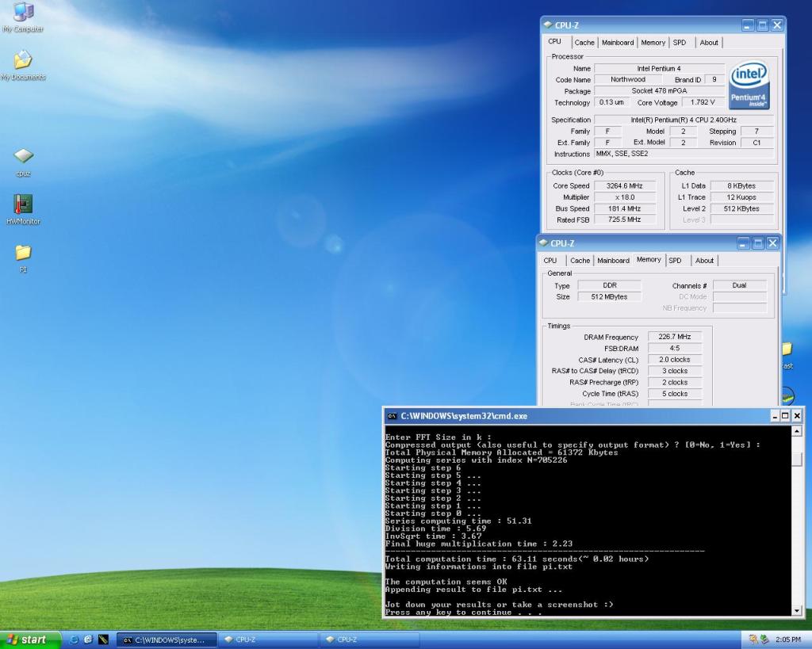Click Core Voltage value 1.792 V
This screenshot has width=812, height=649.
coord(703,102)
